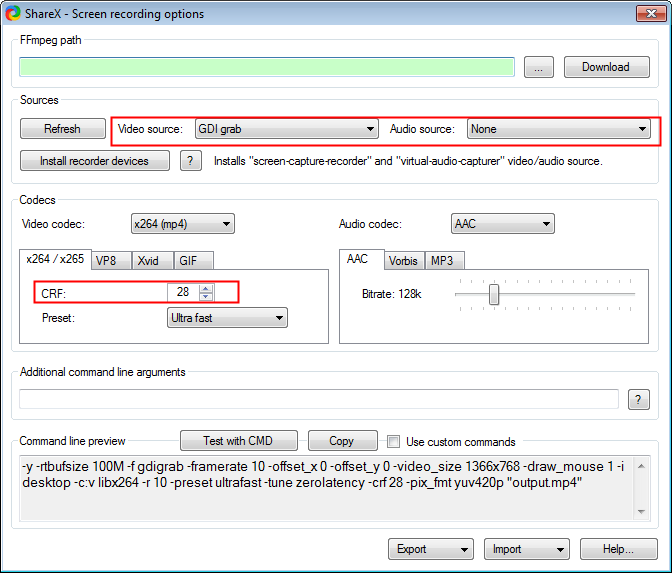This screenshot has height=573, width=672.
Task: Click the ShareX logo icon in title bar
Action: 13,13
